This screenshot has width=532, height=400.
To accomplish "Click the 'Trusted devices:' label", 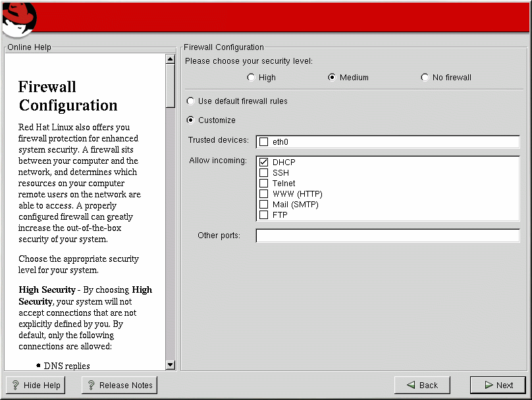I will pyautogui.click(x=219, y=140).
